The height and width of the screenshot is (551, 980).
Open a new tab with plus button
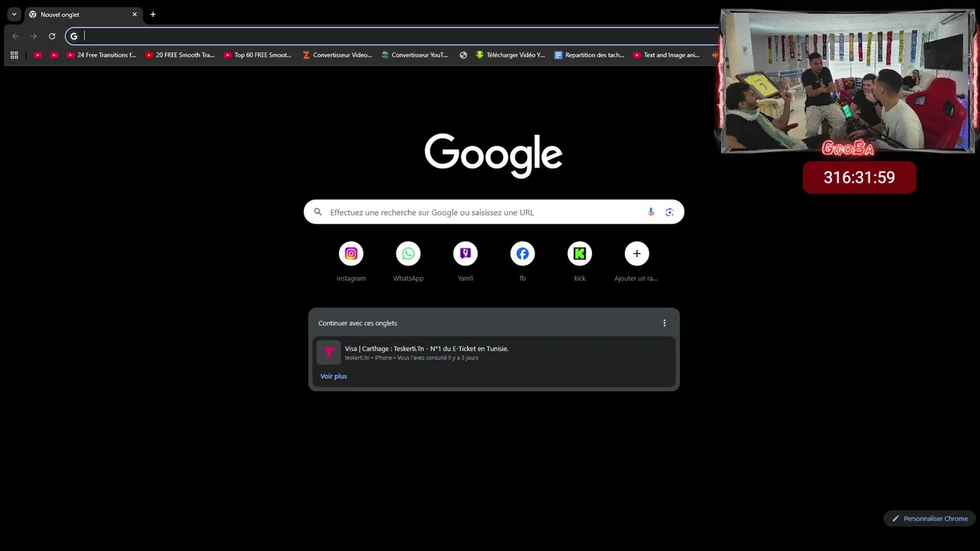click(152, 15)
